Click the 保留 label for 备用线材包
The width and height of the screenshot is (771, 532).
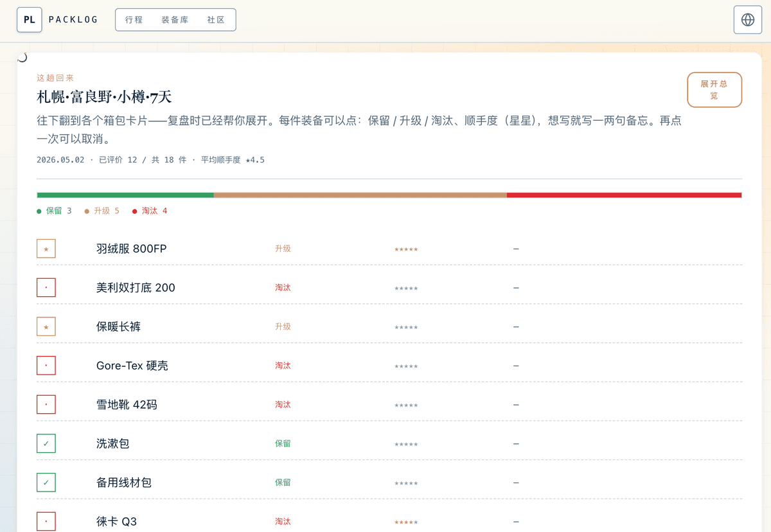tap(283, 483)
